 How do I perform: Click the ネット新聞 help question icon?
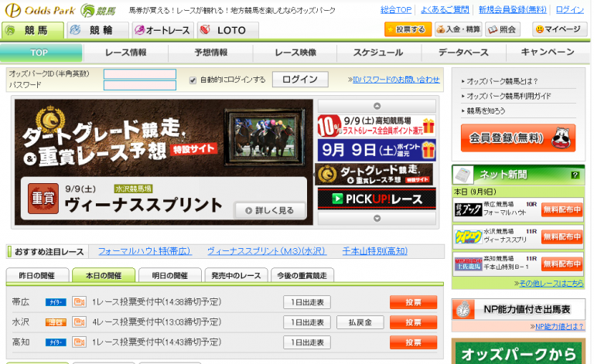point(575,175)
